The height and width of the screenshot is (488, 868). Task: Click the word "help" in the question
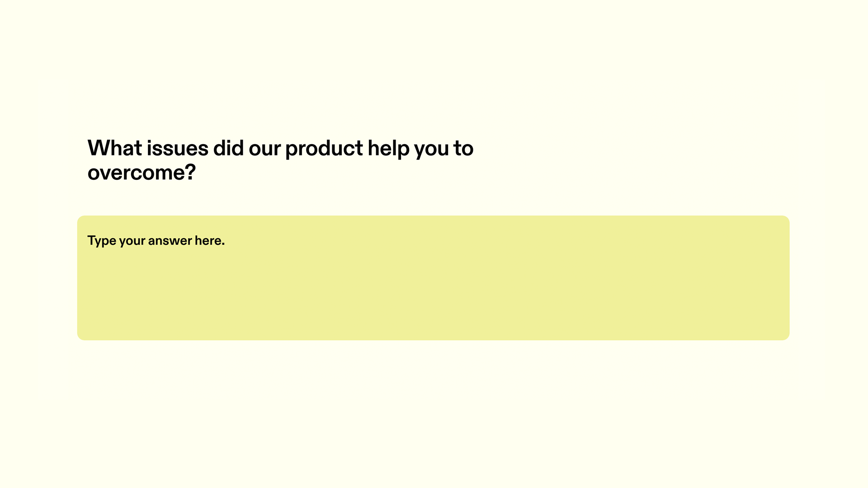(x=389, y=149)
